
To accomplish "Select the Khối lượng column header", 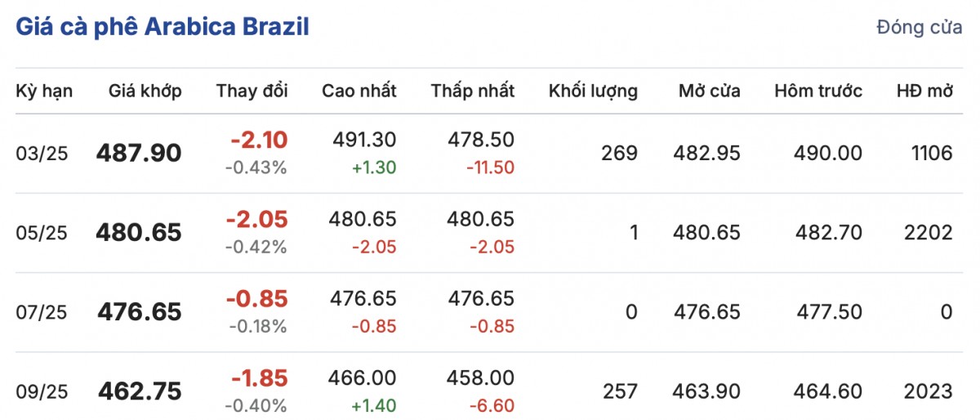I will [593, 91].
